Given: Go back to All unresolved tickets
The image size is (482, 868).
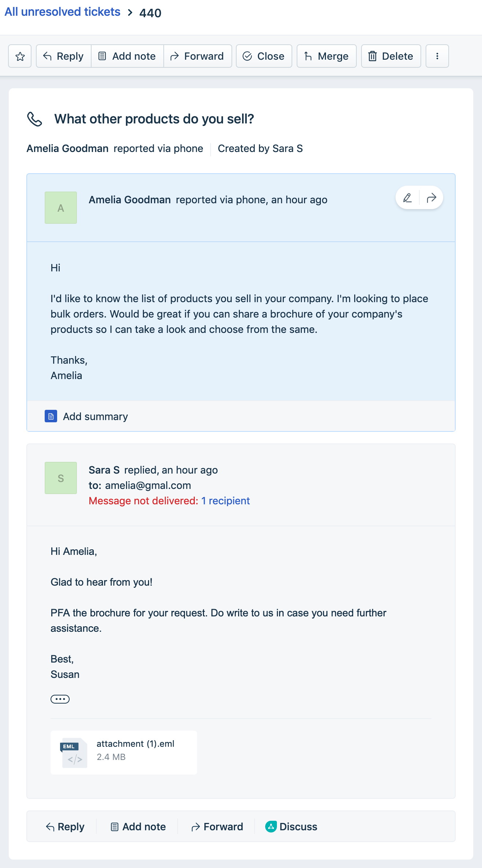Looking at the screenshot, I should pyautogui.click(x=62, y=12).
